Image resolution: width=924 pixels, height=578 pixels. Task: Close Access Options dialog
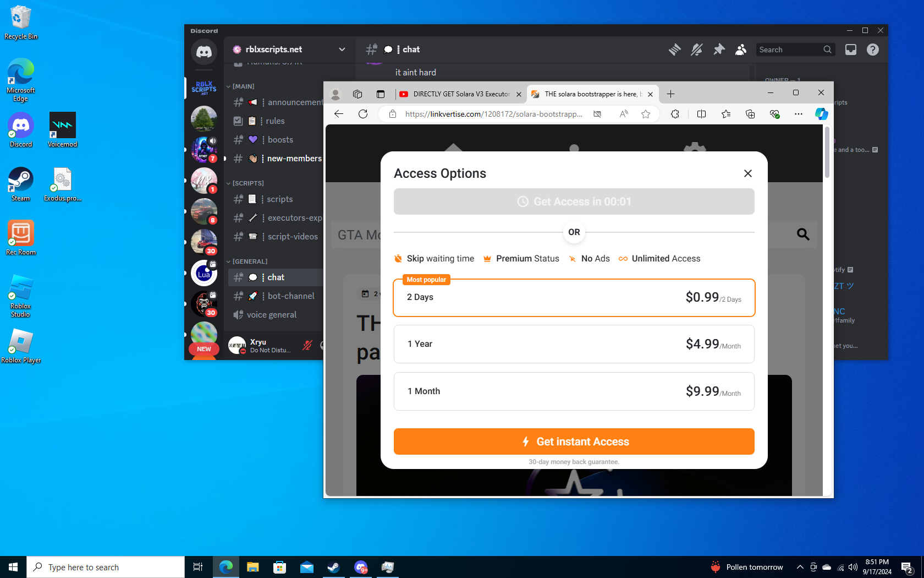click(x=748, y=173)
